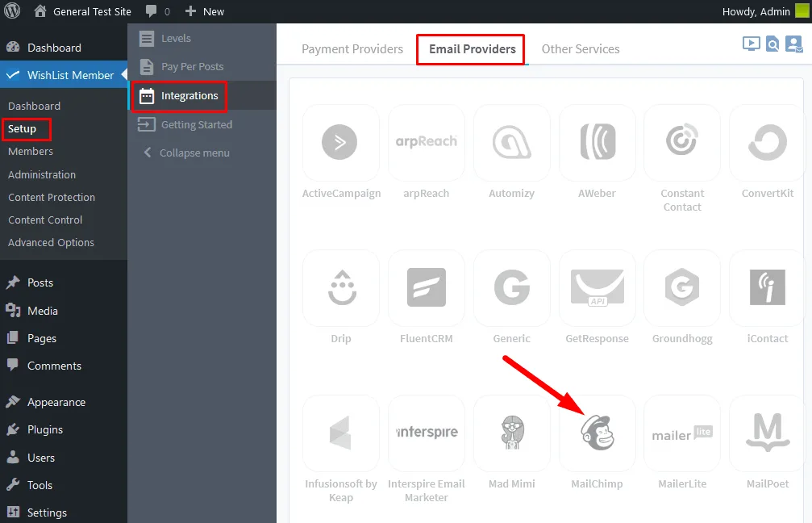Open Content Control link
812x523 pixels.
(45, 220)
